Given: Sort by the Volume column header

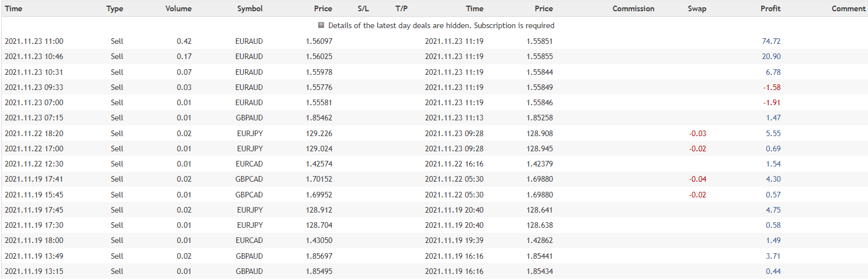Looking at the screenshot, I should click(x=179, y=8).
